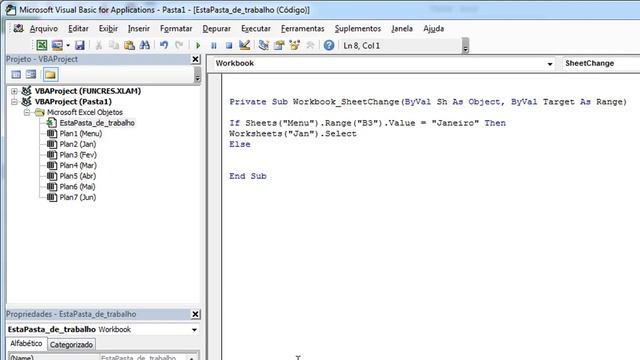The width and height of the screenshot is (640, 360).
Task: Click the Paste clipboard icon
Action: (x=129, y=45)
